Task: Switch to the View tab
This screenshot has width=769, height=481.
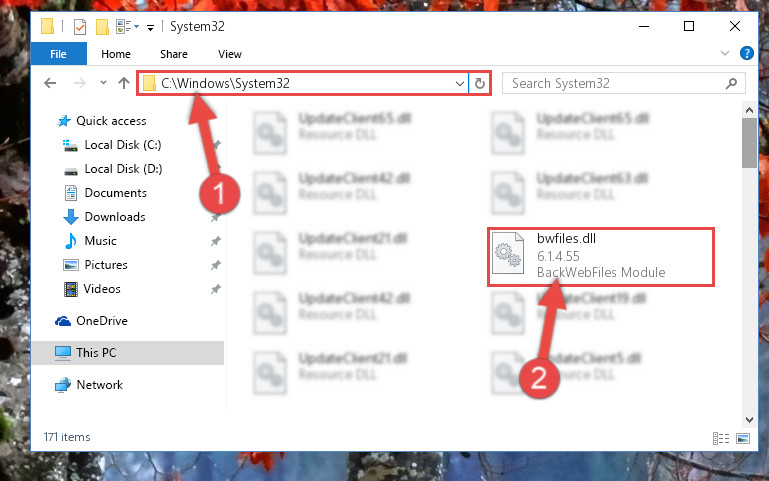Action: pos(230,54)
